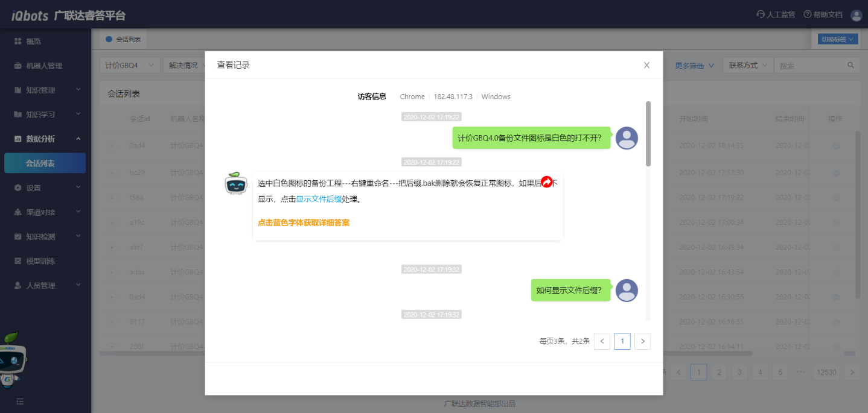Click the 显示文件后缀 blue link
The width and height of the screenshot is (868, 413).
pyautogui.click(x=319, y=199)
